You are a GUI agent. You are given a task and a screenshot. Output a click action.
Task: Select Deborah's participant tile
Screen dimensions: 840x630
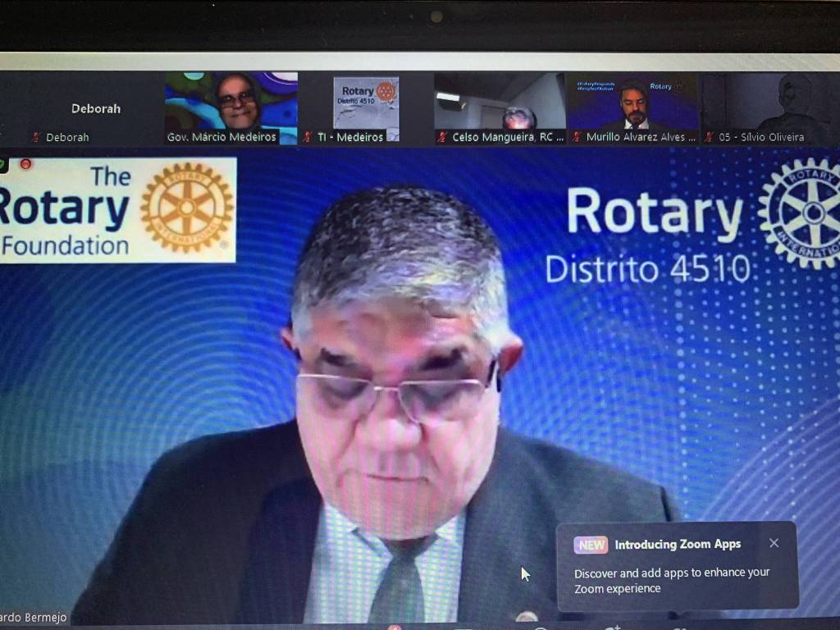tap(95, 108)
